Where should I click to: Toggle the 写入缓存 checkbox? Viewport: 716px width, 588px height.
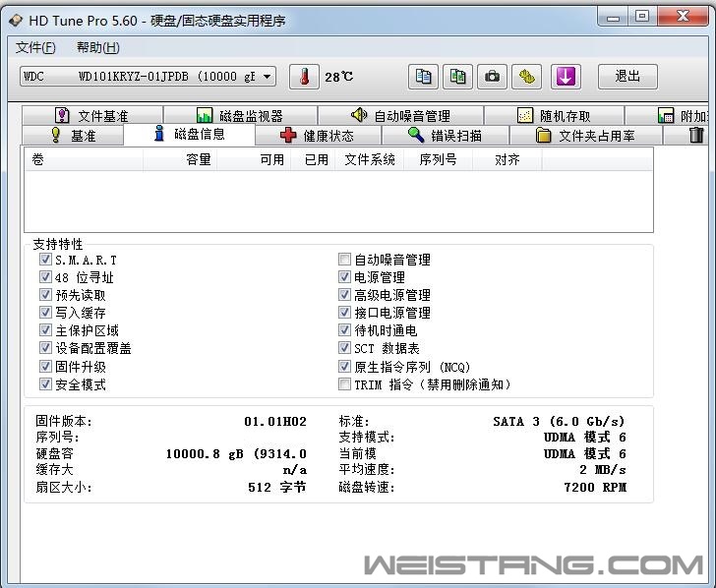click(45, 313)
